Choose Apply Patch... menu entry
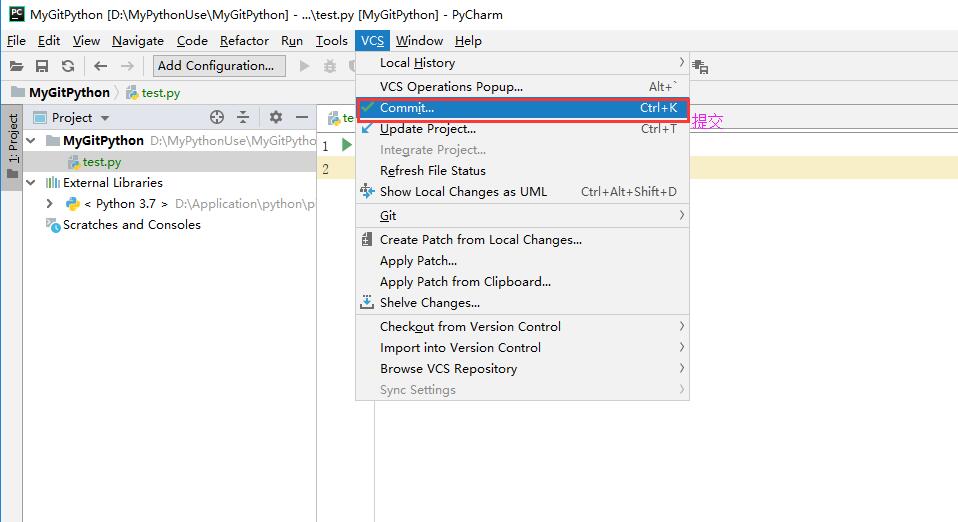 point(522,260)
